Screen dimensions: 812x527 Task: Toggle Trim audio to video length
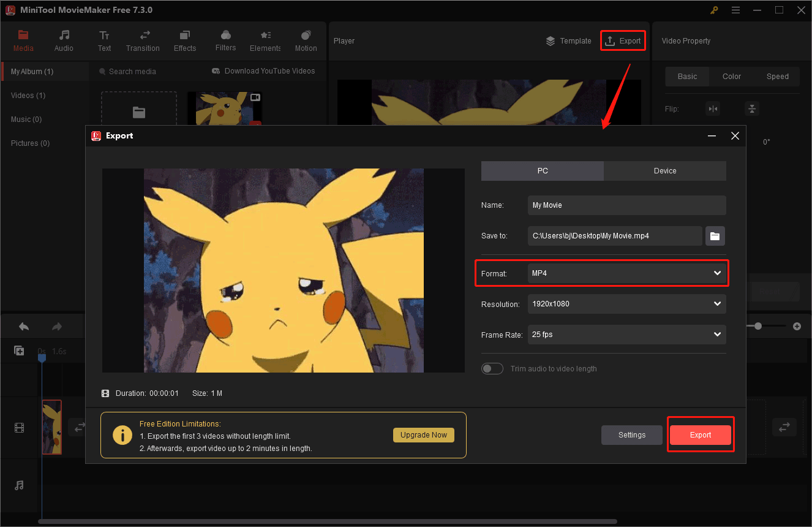click(x=492, y=369)
